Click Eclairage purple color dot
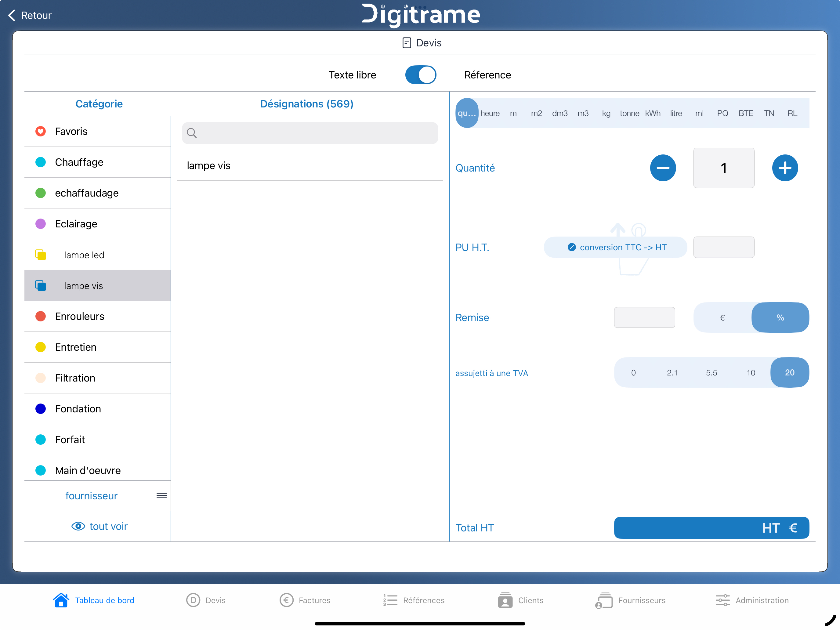The height and width of the screenshot is (630, 840). 41,224
